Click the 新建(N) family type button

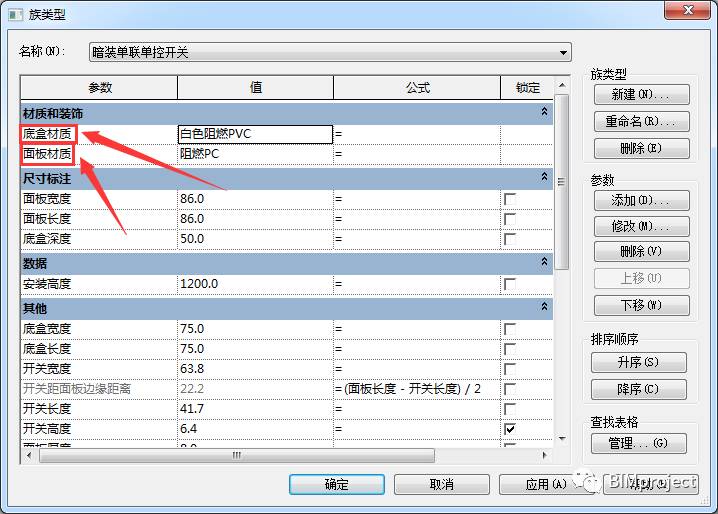pyautogui.click(x=642, y=95)
